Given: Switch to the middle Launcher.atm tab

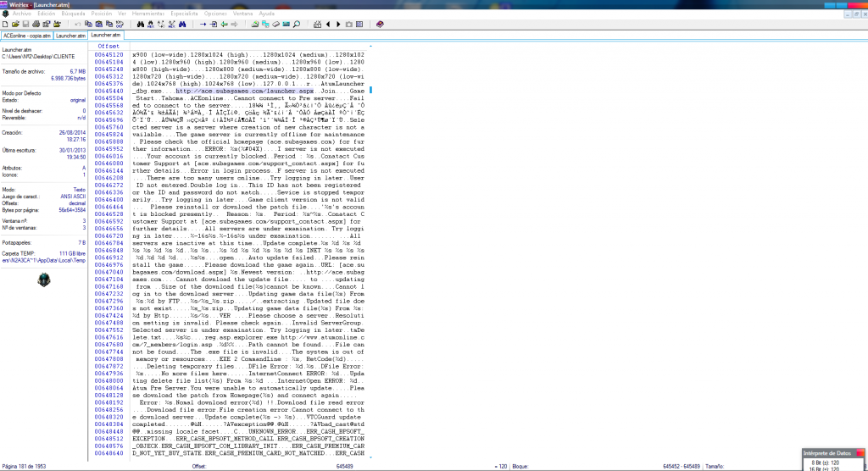Looking at the screenshot, I should (71, 36).
